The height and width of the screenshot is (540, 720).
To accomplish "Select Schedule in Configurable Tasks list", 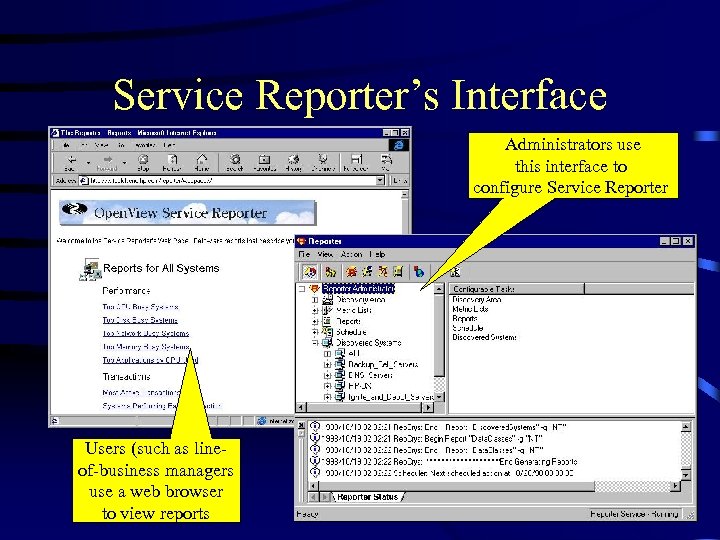I will coord(468,328).
